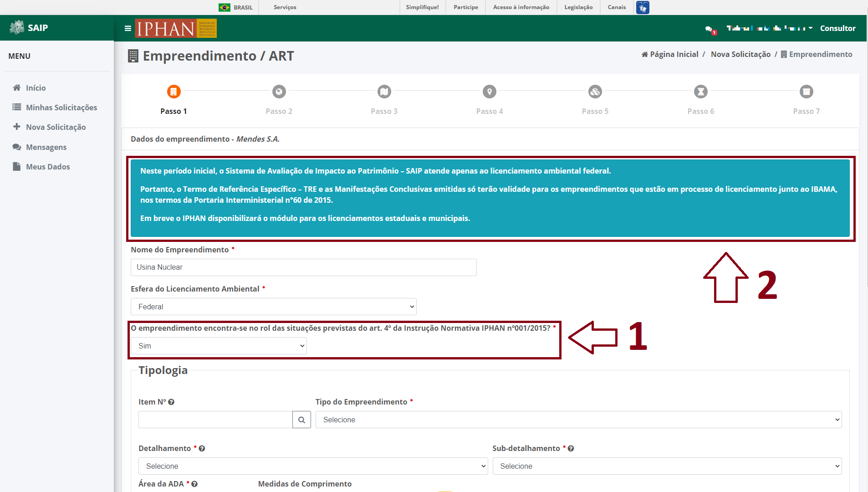This screenshot has height=492, width=868.
Task: Click the hamburger menu toggle icon
Action: pos(128,28)
